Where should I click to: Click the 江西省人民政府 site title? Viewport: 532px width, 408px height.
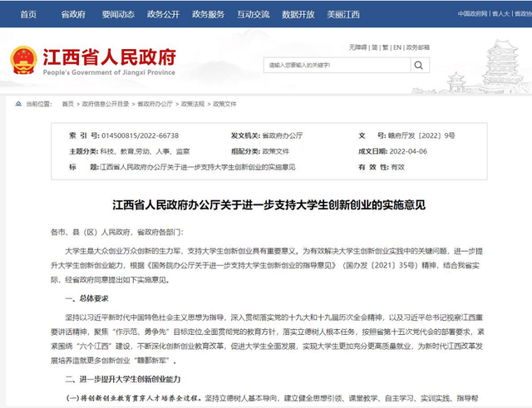pos(109,57)
